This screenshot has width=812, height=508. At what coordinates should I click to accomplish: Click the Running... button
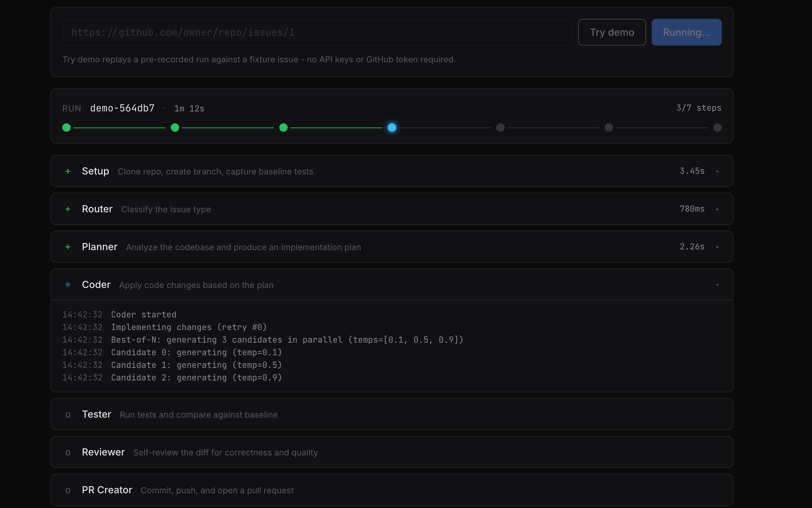click(687, 33)
